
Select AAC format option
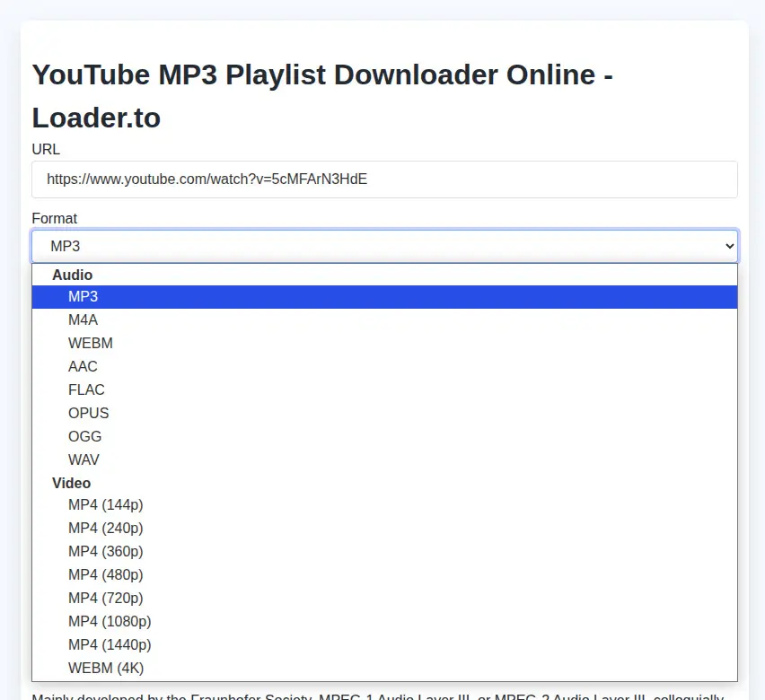(x=384, y=366)
